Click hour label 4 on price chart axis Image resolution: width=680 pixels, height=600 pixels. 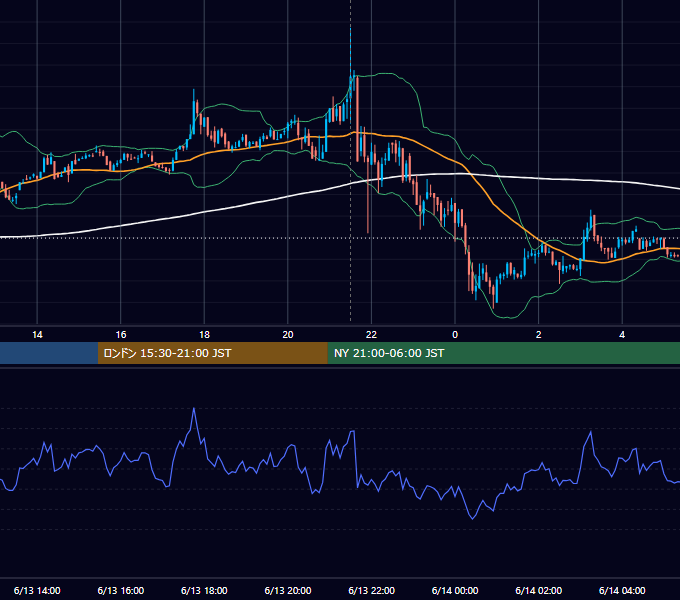point(622,335)
